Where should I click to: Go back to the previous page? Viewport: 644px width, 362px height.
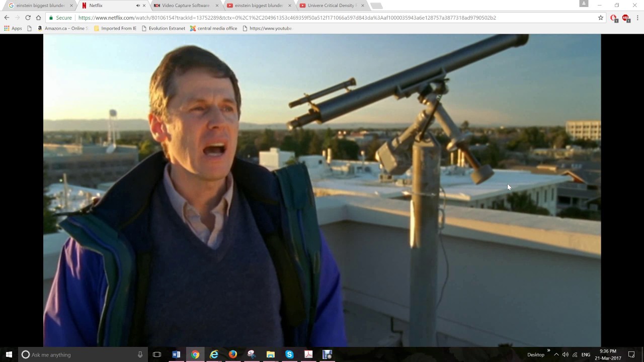tap(7, 18)
